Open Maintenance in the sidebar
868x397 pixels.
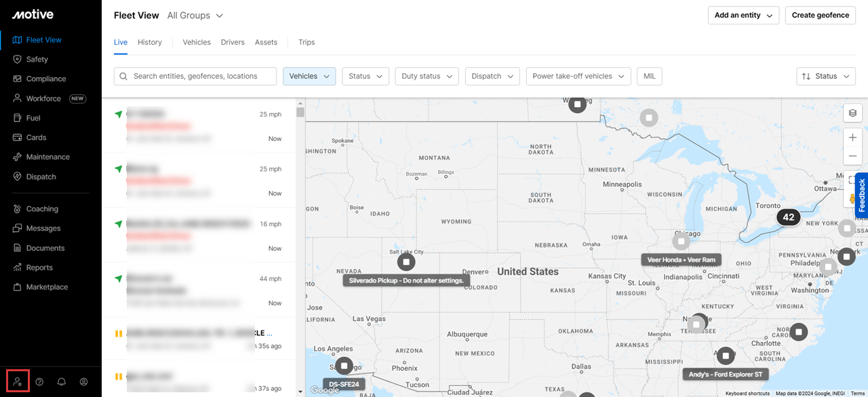[x=47, y=157]
